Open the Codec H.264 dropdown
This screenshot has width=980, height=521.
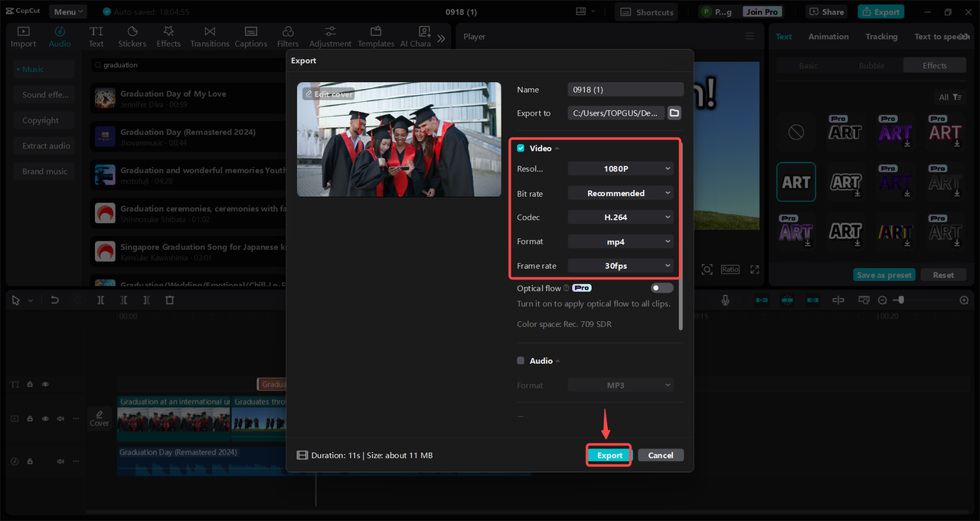(621, 218)
